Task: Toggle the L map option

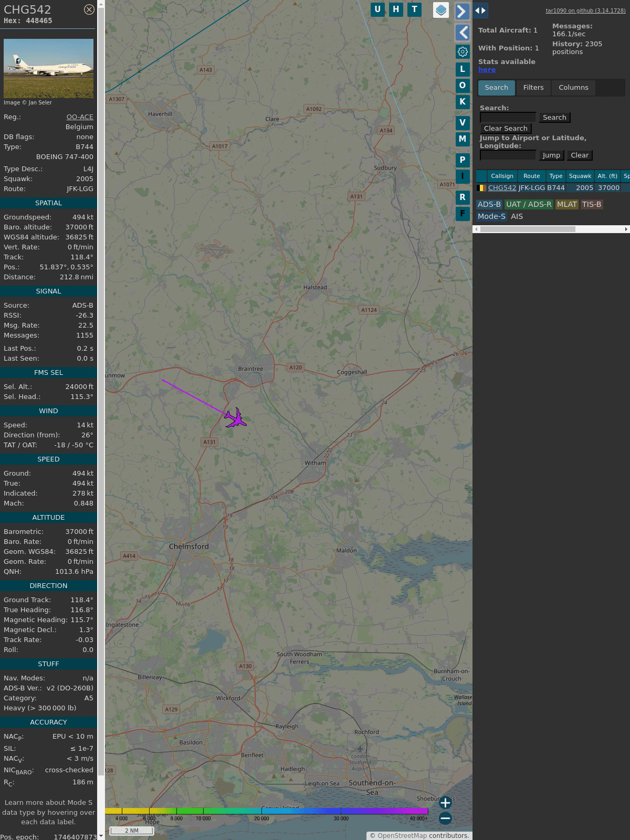Action: pos(463,69)
